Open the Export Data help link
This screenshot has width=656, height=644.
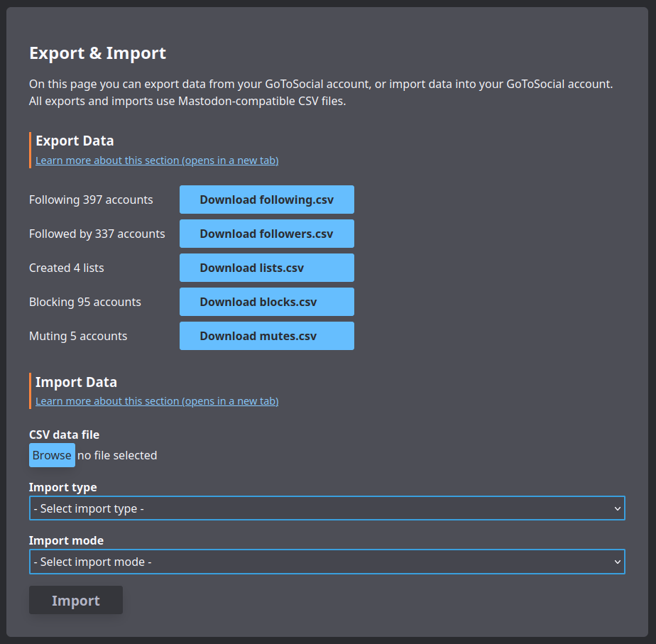(x=156, y=160)
